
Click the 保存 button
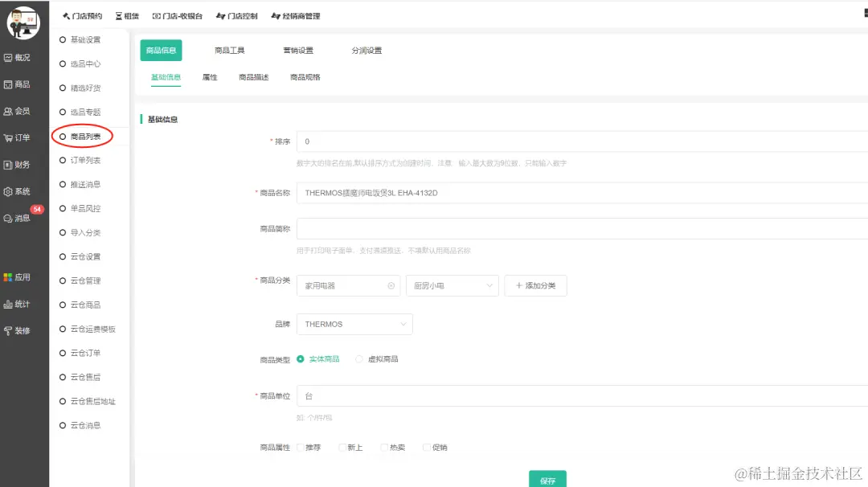pyautogui.click(x=548, y=478)
